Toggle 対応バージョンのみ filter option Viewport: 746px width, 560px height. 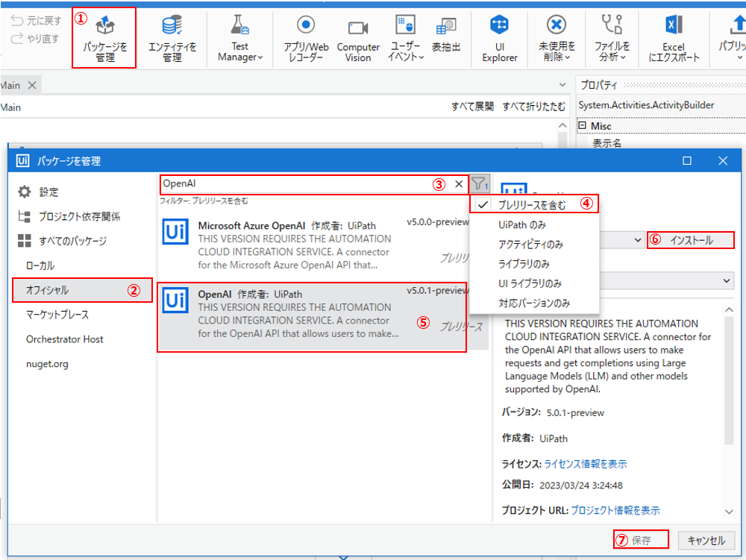point(534,303)
